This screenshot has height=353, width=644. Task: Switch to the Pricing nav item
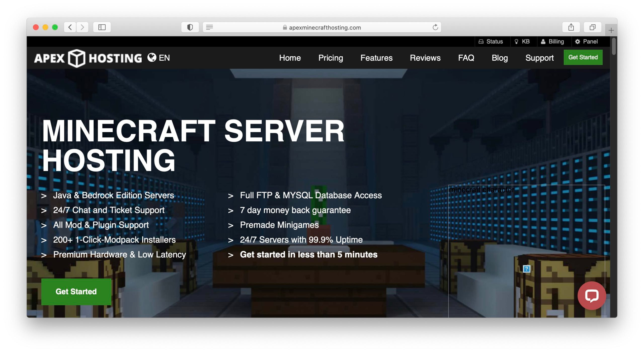click(330, 58)
